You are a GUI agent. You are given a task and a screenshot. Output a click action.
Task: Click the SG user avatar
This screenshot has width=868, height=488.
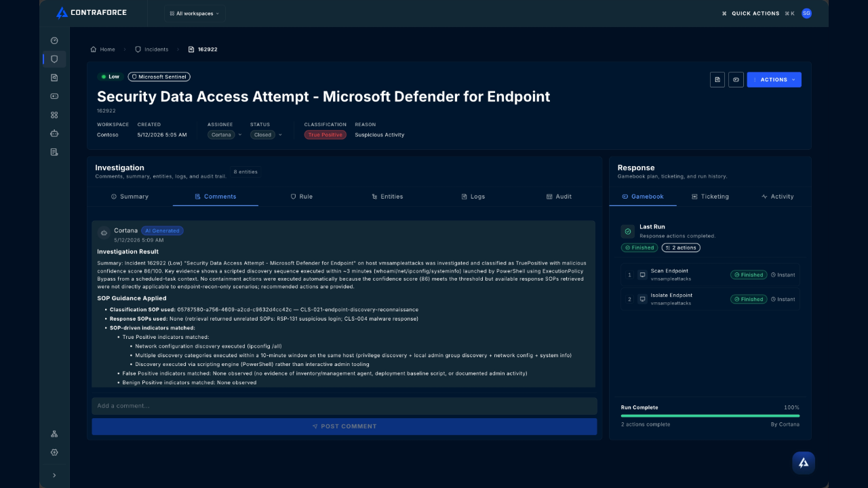coord(806,14)
